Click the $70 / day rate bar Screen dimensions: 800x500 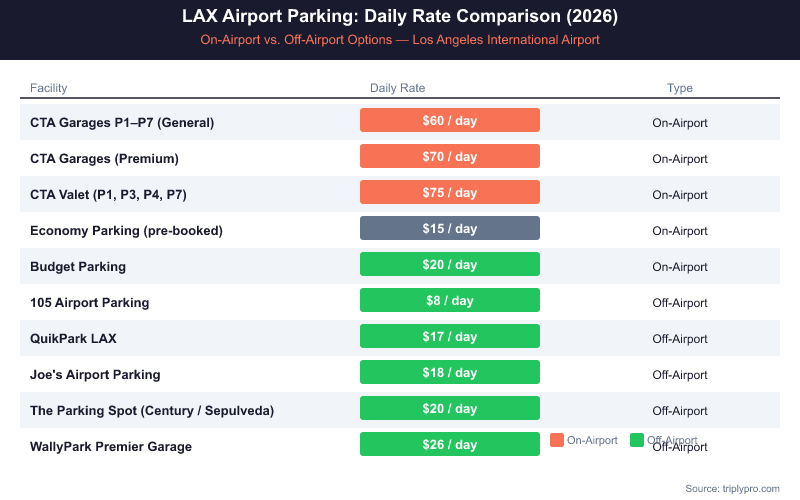pyautogui.click(x=449, y=156)
